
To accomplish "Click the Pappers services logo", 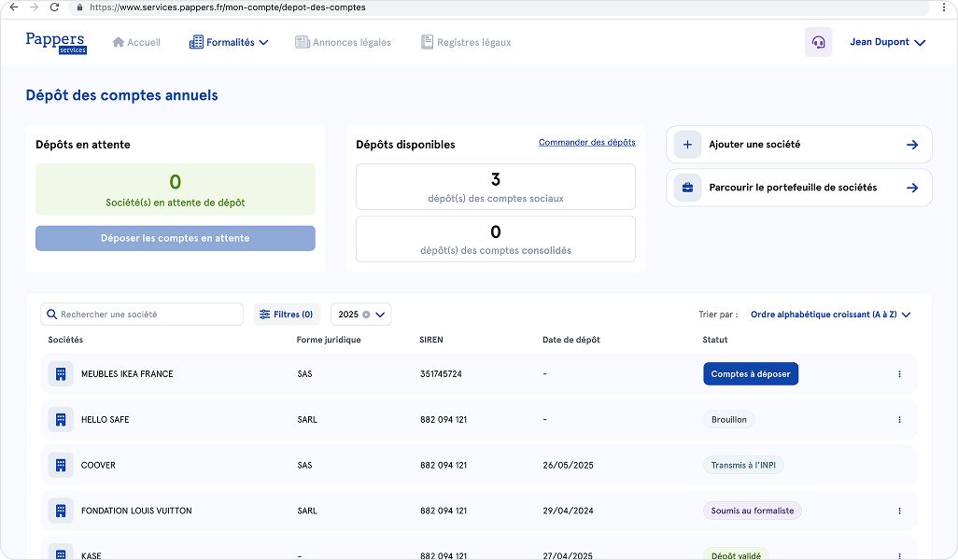I will pyautogui.click(x=55, y=42).
